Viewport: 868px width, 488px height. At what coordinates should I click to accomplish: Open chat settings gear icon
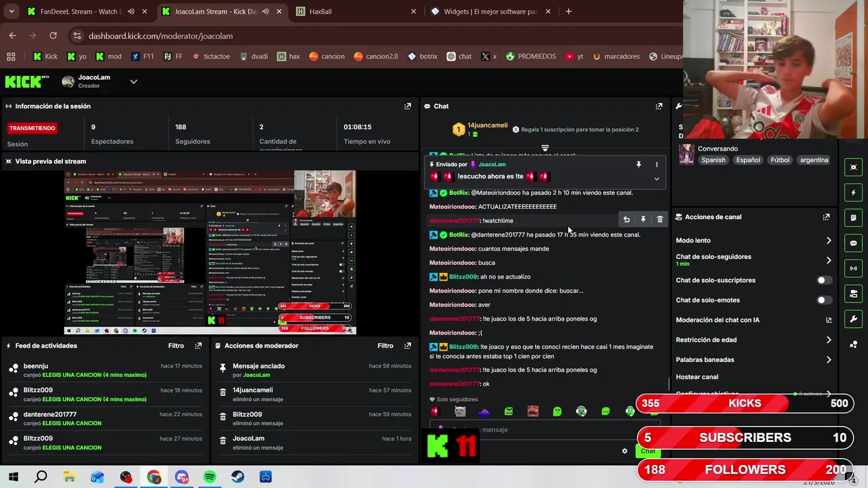625,451
